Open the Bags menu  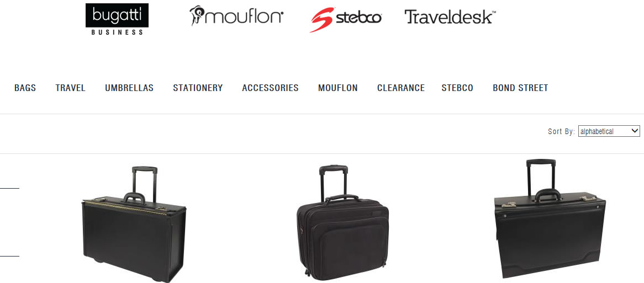[x=25, y=88]
